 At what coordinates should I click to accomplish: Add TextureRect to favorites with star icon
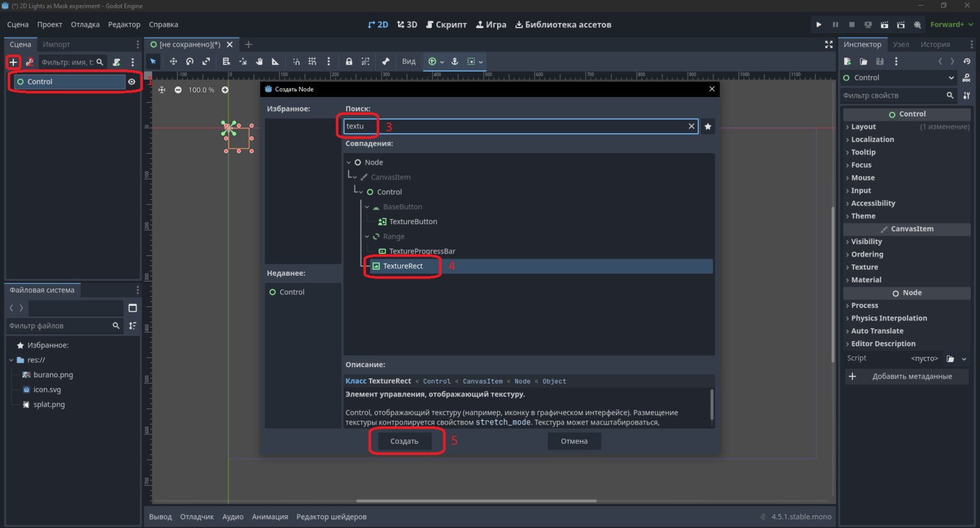[x=708, y=126]
